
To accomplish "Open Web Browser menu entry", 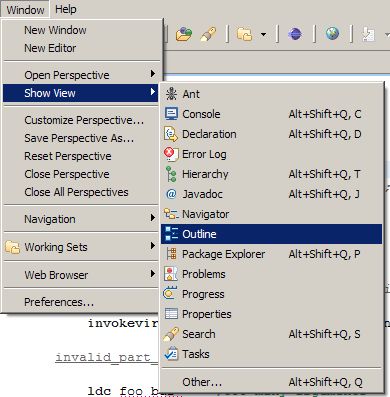I will pyautogui.click(x=82, y=275).
